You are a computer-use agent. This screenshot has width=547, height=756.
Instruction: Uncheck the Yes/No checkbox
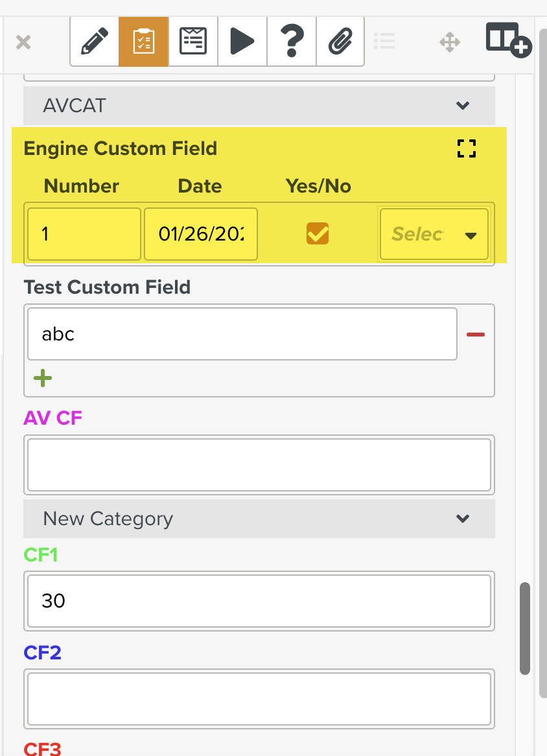pos(318,233)
